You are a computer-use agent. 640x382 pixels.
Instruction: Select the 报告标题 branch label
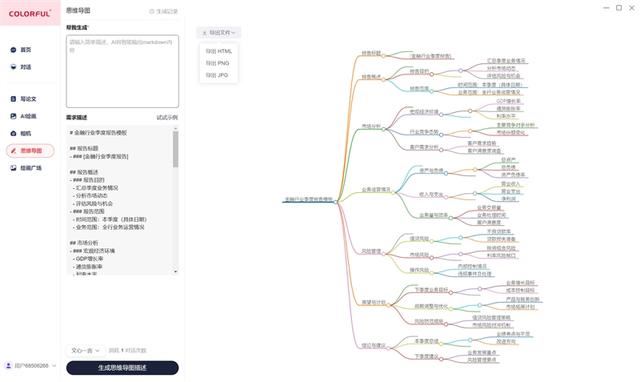(x=371, y=53)
